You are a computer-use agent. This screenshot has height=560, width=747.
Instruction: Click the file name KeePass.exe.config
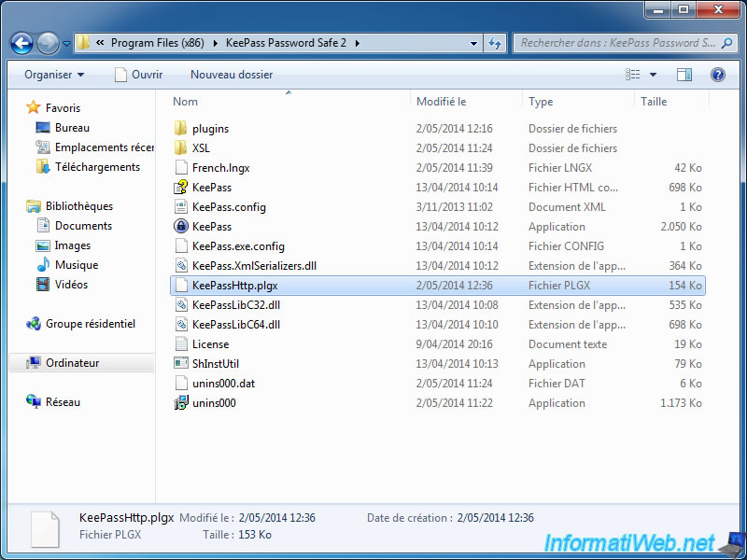pyautogui.click(x=238, y=245)
